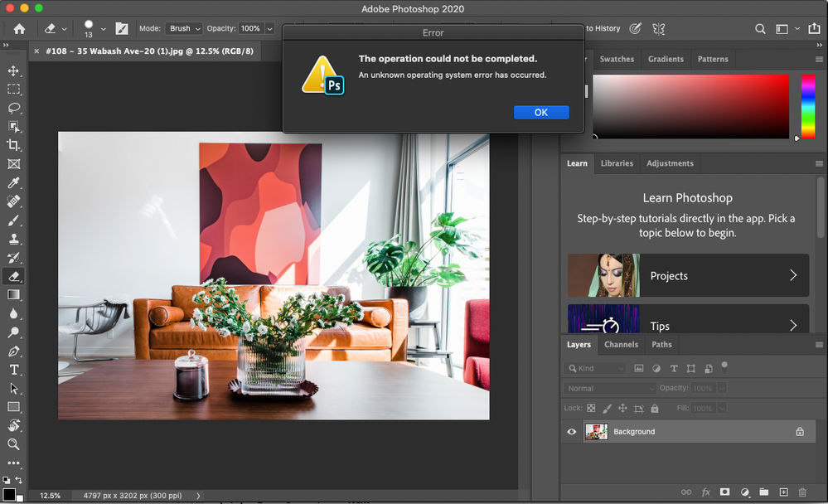Click the rainbow hue slider strip

click(x=807, y=106)
